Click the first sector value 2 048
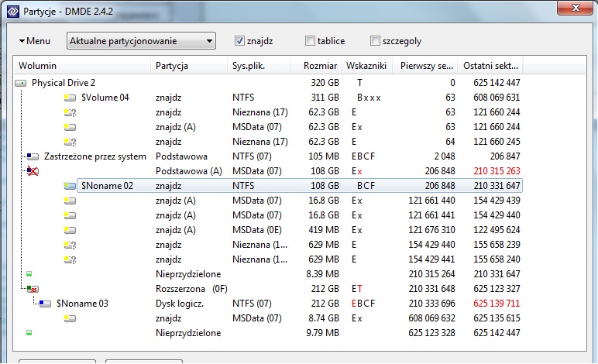The image size is (598, 364). click(x=445, y=156)
